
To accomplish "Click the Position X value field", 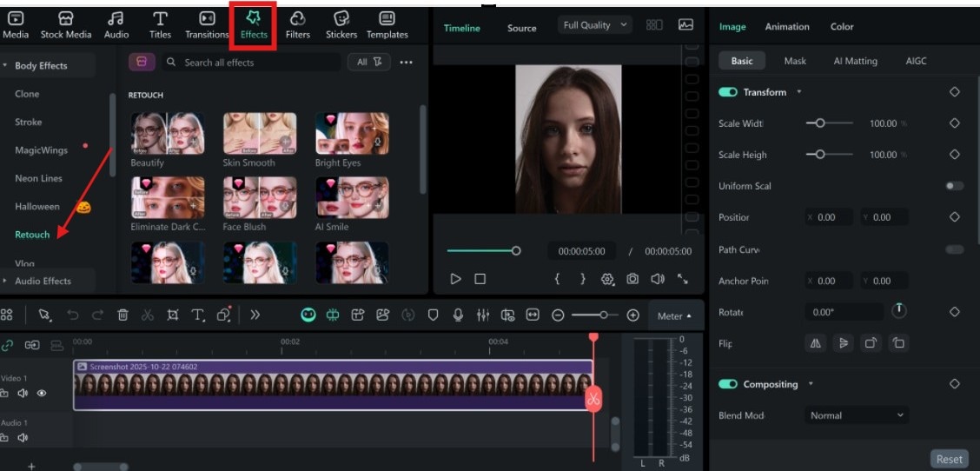I will tap(829, 217).
